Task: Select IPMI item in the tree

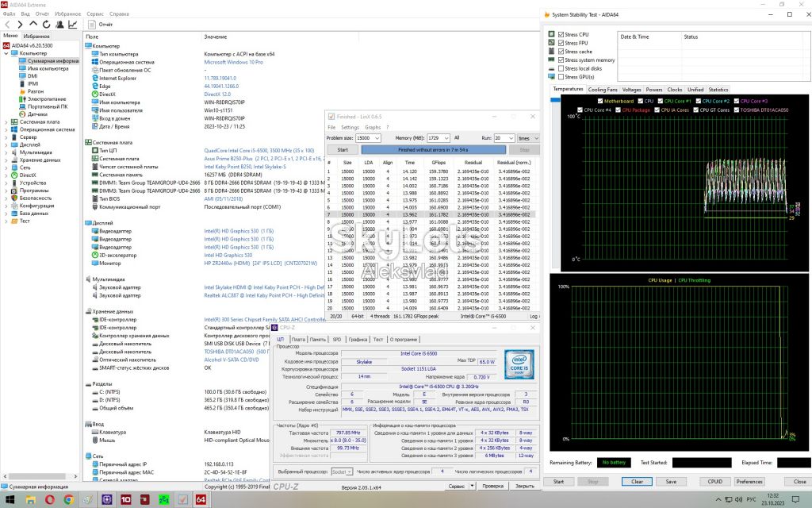Action: tap(33, 83)
